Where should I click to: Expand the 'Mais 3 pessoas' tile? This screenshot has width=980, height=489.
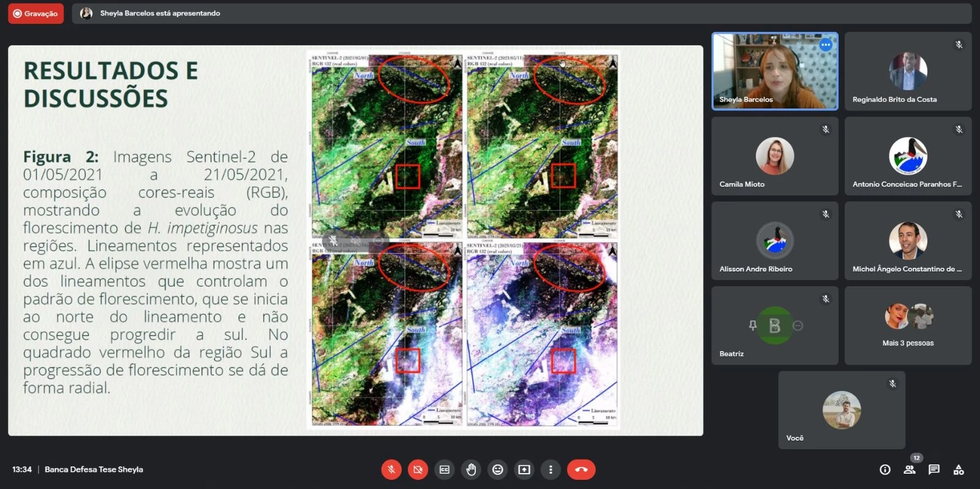[908, 325]
